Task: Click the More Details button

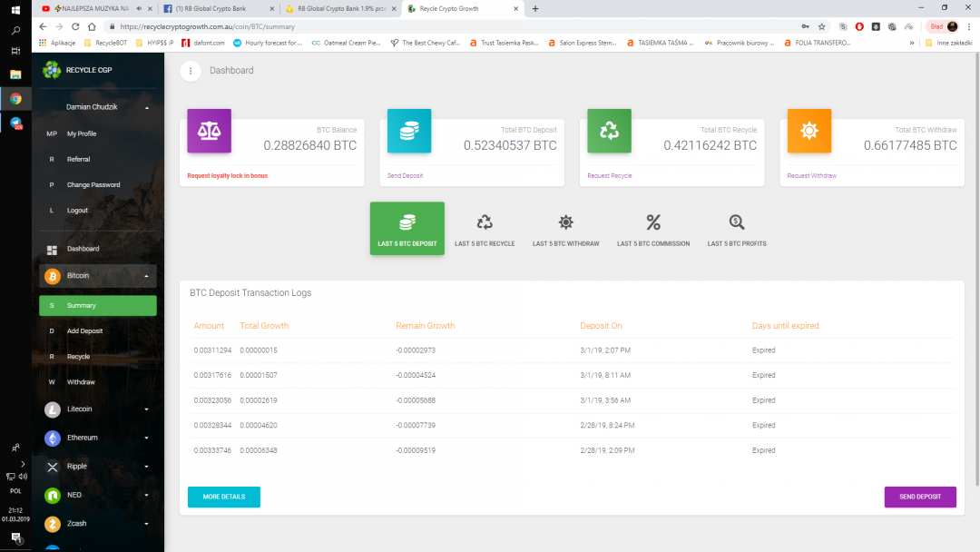Action: click(x=223, y=497)
